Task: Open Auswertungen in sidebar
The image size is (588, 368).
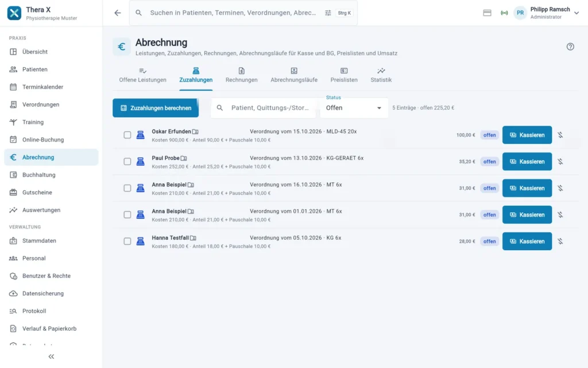Action: tap(51, 210)
